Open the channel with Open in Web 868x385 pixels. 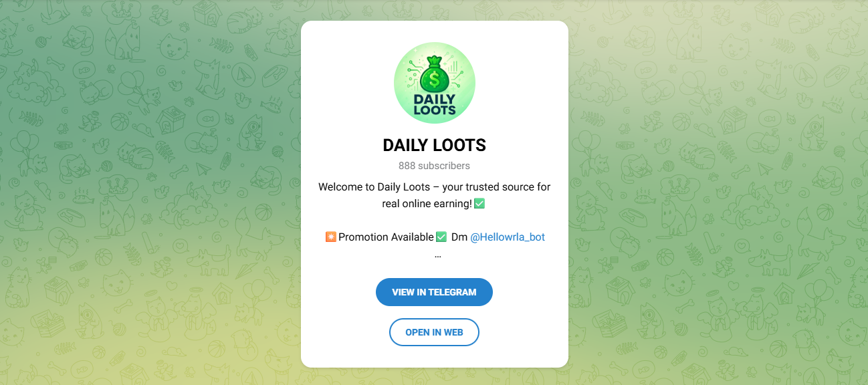pyautogui.click(x=434, y=332)
